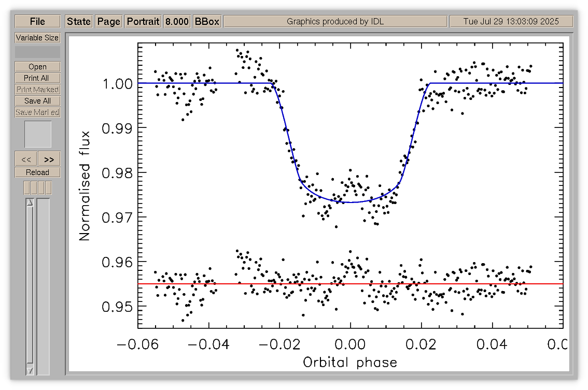
Task: Click the Graphics produced by IDL title
Action: tap(335, 21)
